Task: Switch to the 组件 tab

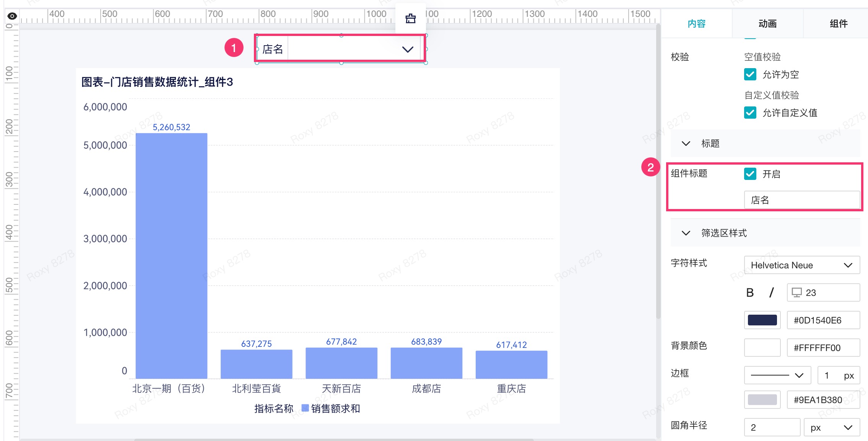Action: [x=838, y=24]
